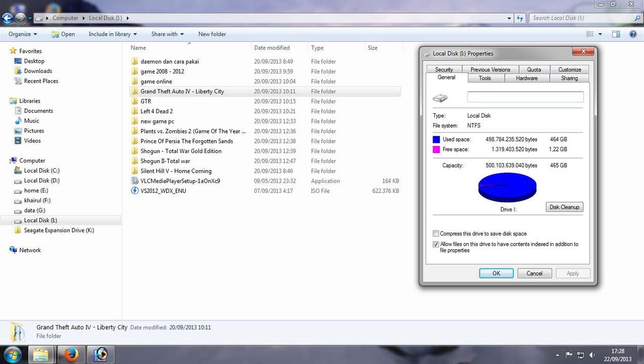Click the refresh icon beside address bar
The width and height of the screenshot is (644, 364).
tap(520, 18)
